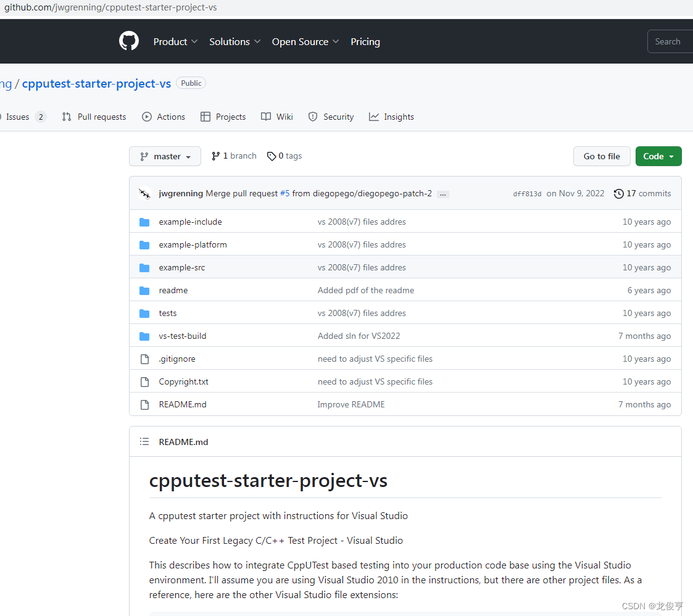Image resolution: width=693 pixels, height=616 pixels.
Task: Open the .gitignore file
Action: tap(176, 359)
